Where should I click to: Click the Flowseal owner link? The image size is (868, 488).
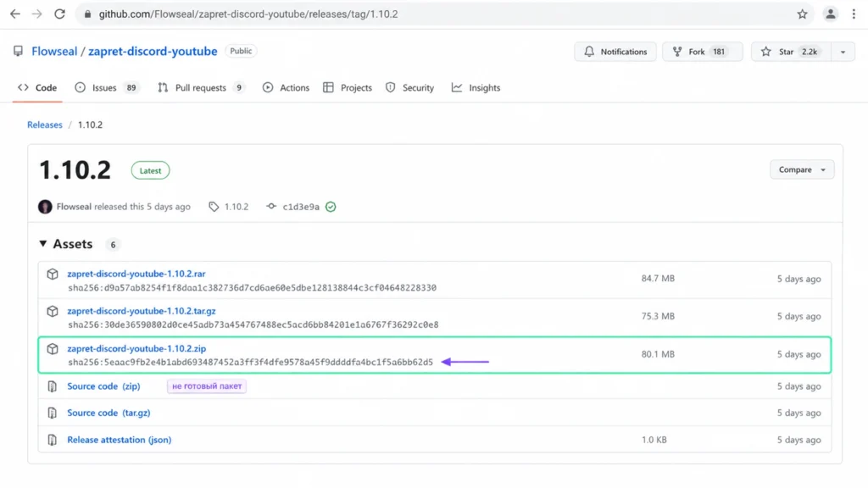click(x=54, y=51)
